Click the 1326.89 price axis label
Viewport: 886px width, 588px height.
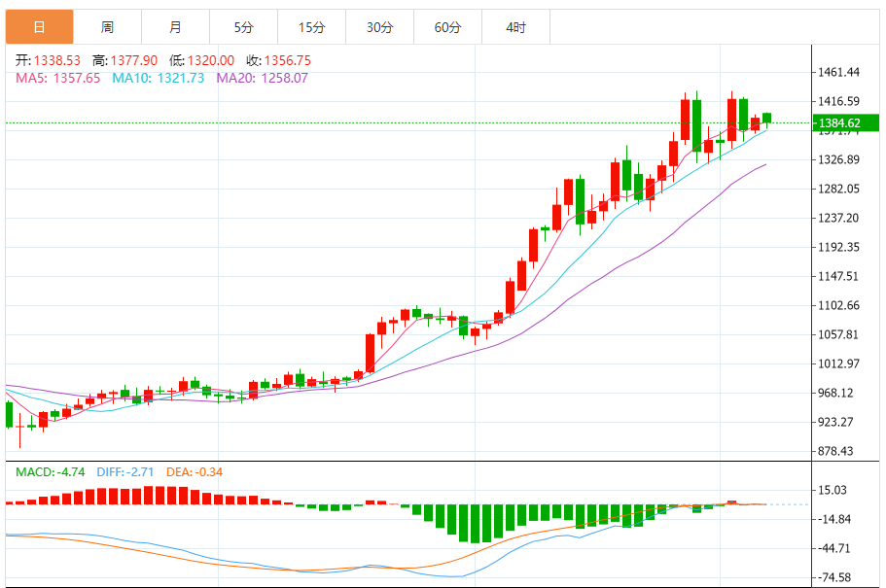[x=838, y=159]
